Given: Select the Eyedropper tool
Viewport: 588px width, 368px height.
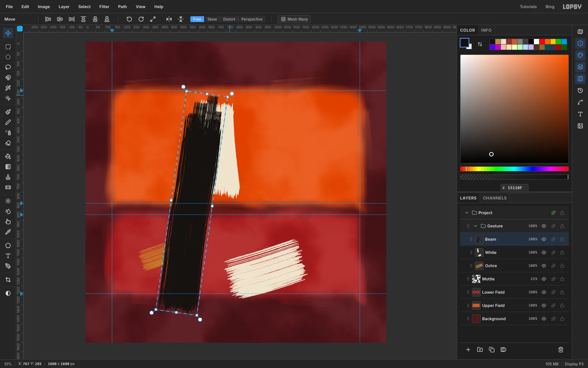Looking at the screenshot, I should click(8, 232).
